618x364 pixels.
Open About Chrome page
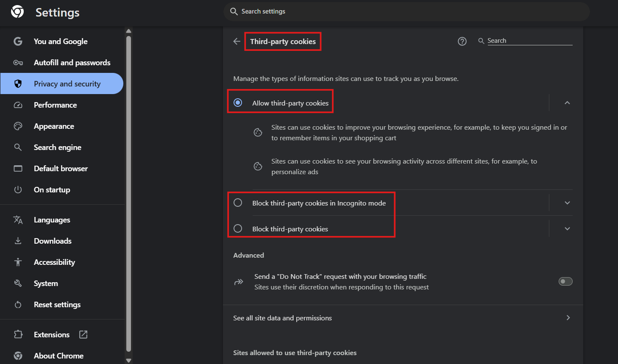point(58,356)
